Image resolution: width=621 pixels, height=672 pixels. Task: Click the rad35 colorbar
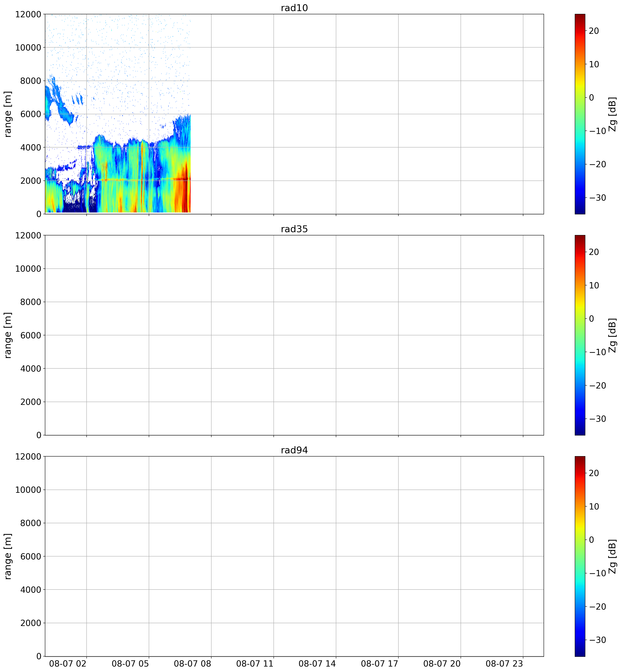click(x=580, y=335)
